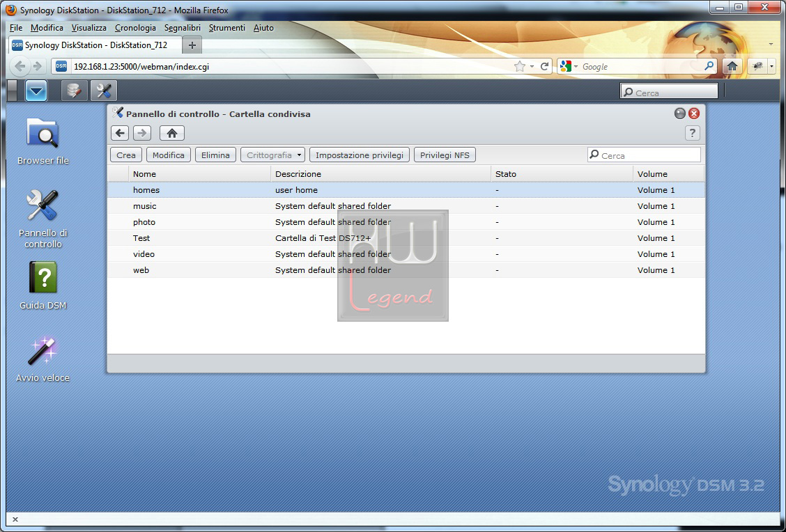Run the Google search magnifier icon
The width and height of the screenshot is (786, 532).
coord(709,66)
